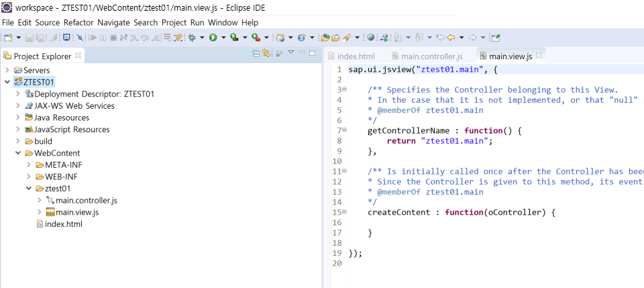Click the Terminate debug icon
Viewport: 644px width, 288px height.
[113, 38]
